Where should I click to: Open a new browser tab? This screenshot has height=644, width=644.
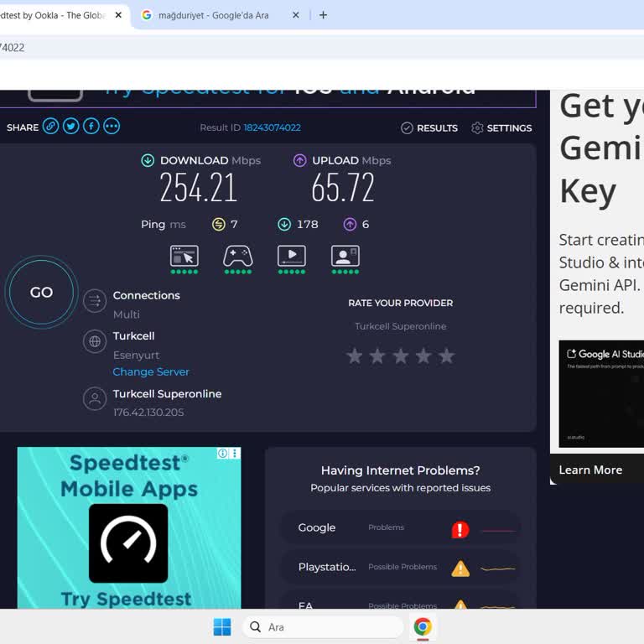point(324,15)
